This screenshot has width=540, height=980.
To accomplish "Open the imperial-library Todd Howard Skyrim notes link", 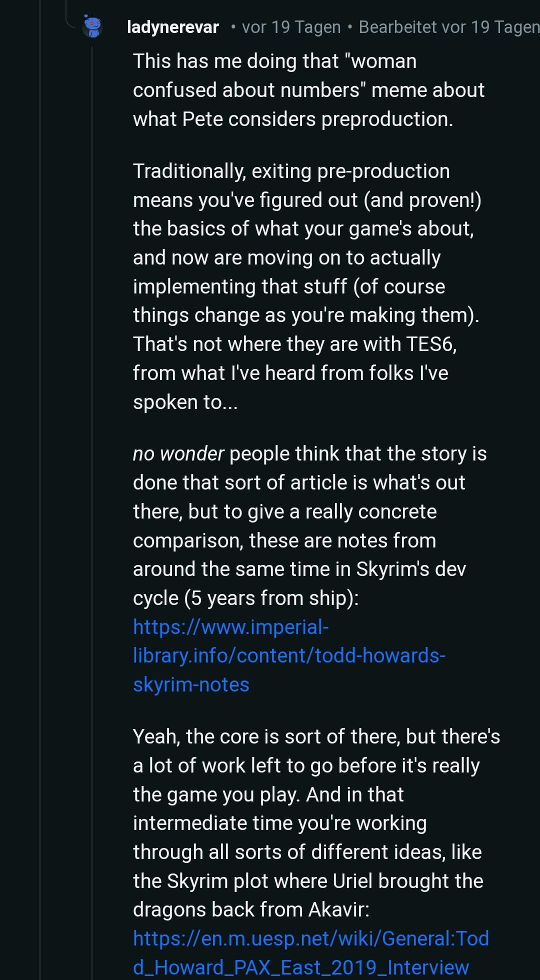I will click(x=289, y=655).
